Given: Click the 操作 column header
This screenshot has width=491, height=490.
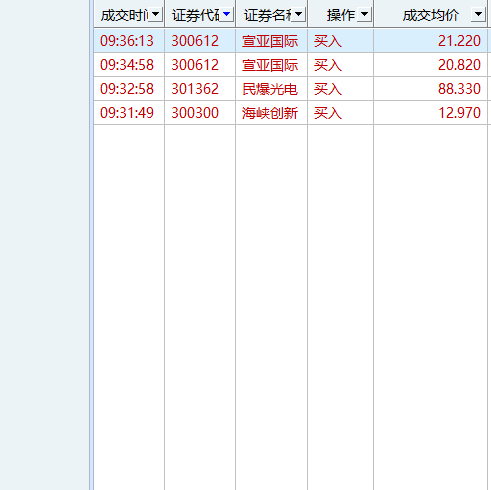Looking at the screenshot, I should pos(341,15).
